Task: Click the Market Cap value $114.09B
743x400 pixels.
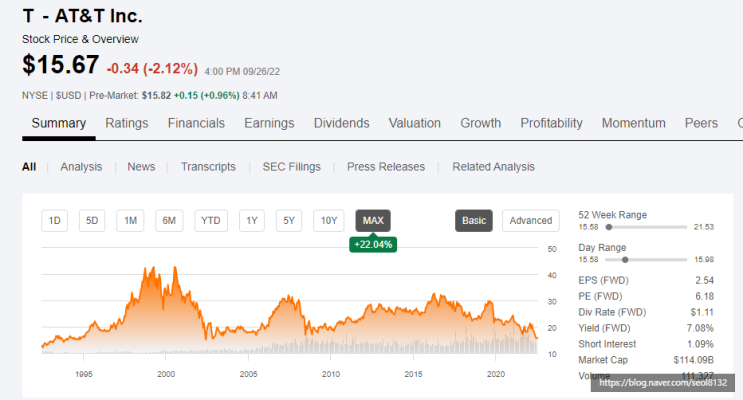Action: pos(694,360)
